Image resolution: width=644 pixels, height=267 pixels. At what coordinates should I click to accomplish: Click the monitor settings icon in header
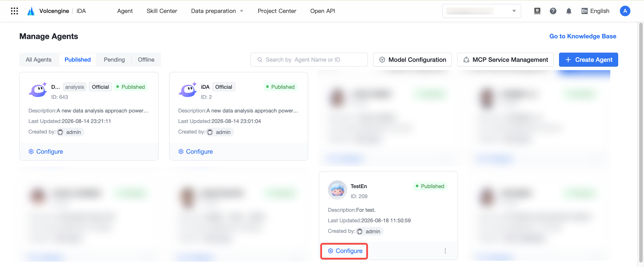click(537, 11)
